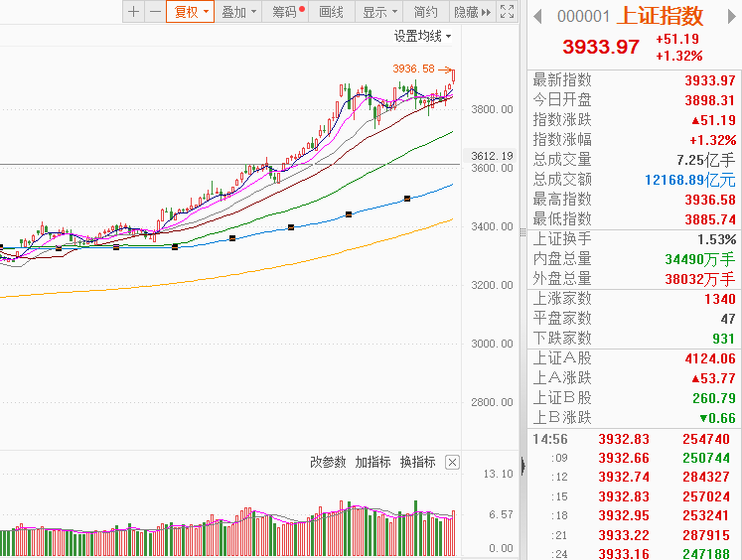
Task: Click 换指标 to switch indicator
Action: pos(418,462)
